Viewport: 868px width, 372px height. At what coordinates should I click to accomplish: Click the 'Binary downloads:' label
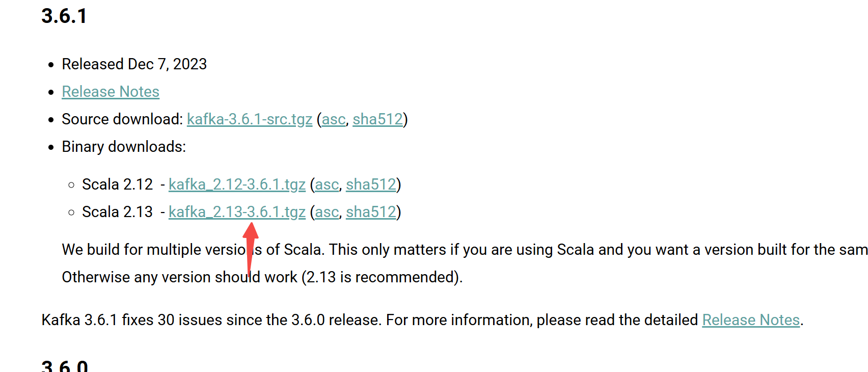[124, 147]
